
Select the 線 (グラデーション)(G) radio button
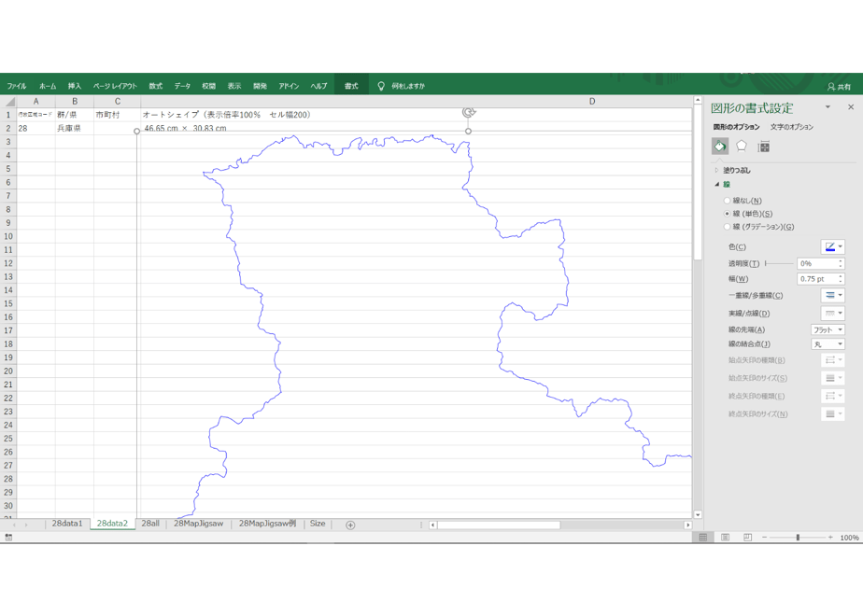tap(727, 227)
